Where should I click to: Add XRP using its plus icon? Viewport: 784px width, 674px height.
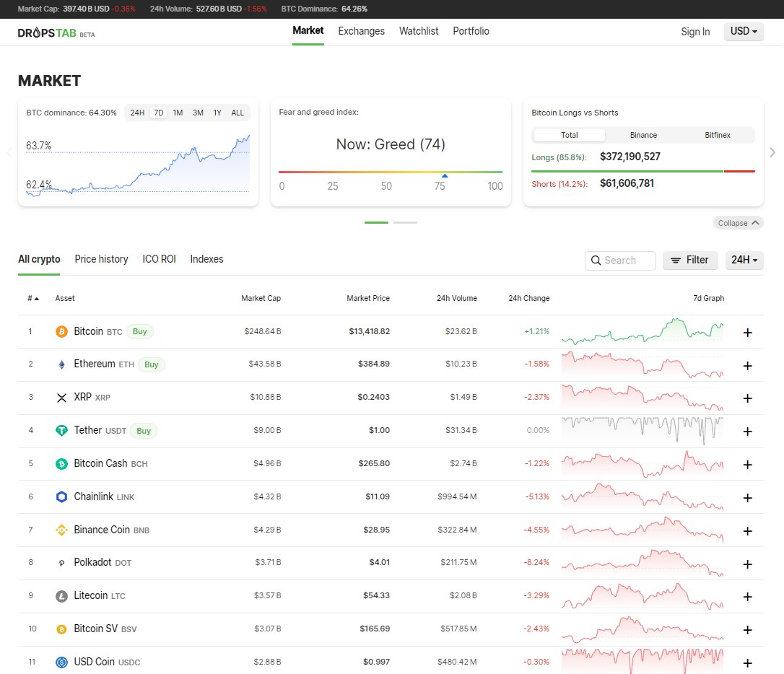[x=747, y=398]
